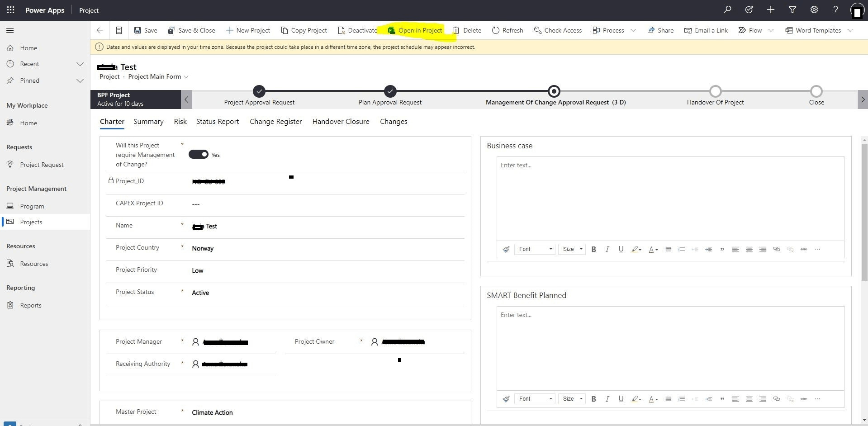
Task: Expand the Process dropdown chevron
Action: [x=633, y=30]
